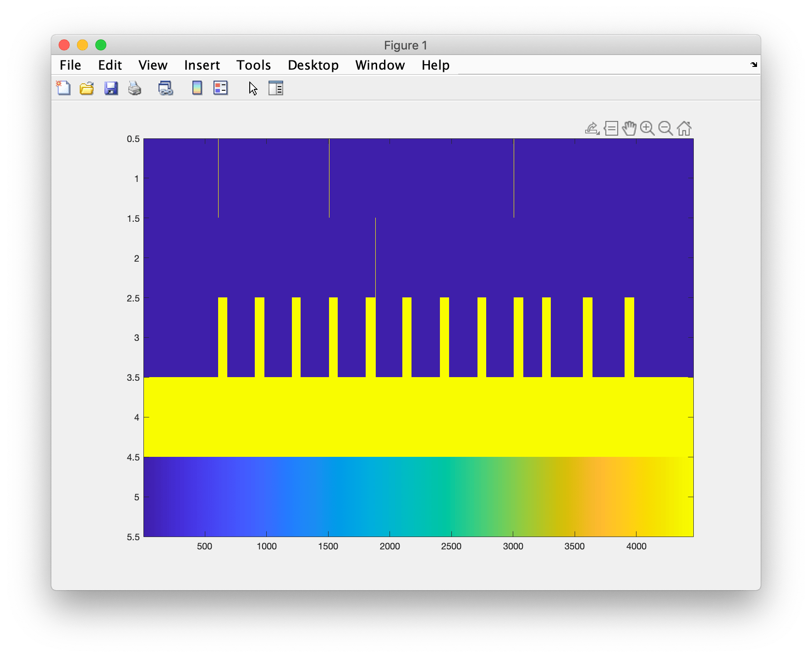Print the figure
The image size is (812, 658).
click(135, 88)
